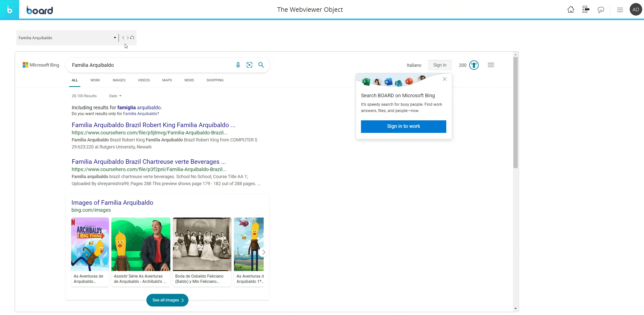Click the webviewer back arrow
The image size is (644, 315).
click(123, 38)
